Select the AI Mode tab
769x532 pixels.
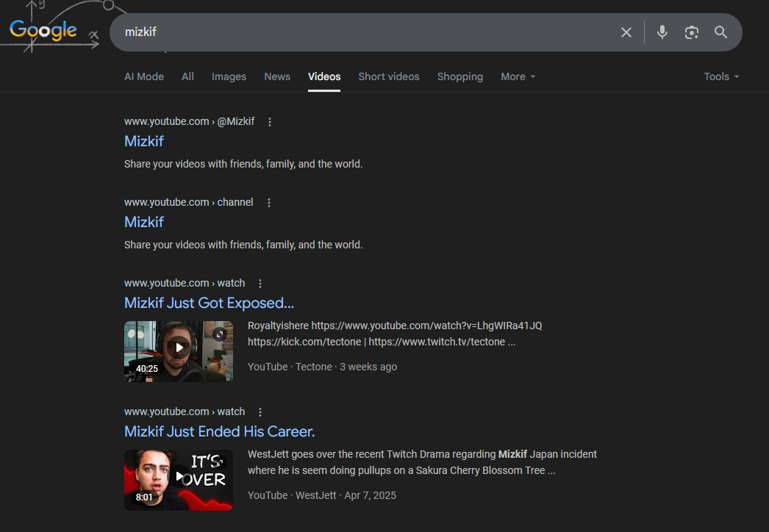point(144,76)
